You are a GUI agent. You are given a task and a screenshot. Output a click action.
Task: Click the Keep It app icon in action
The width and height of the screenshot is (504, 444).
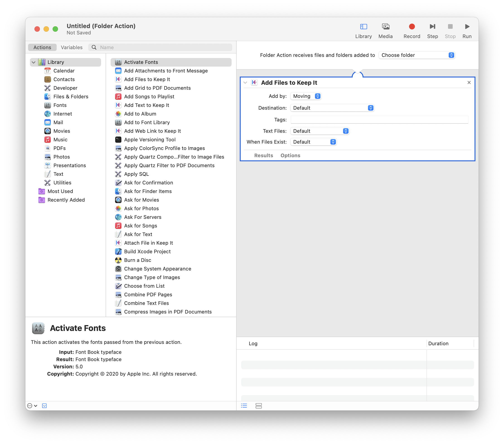coord(254,82)
